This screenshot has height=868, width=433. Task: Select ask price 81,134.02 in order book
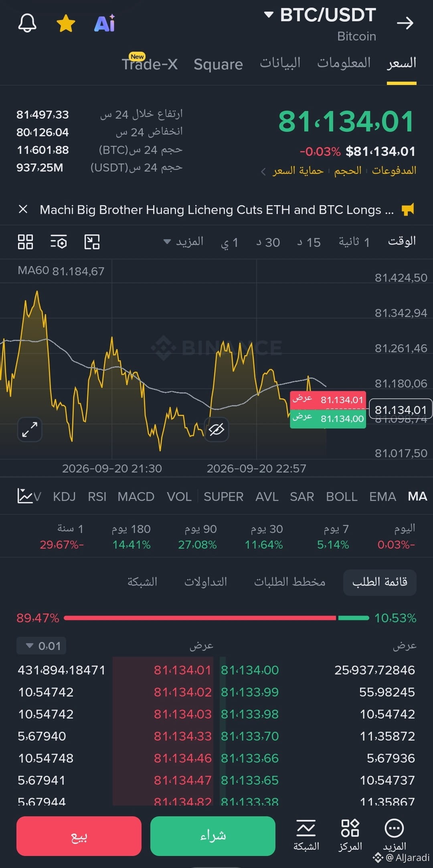tap(182, 692)
